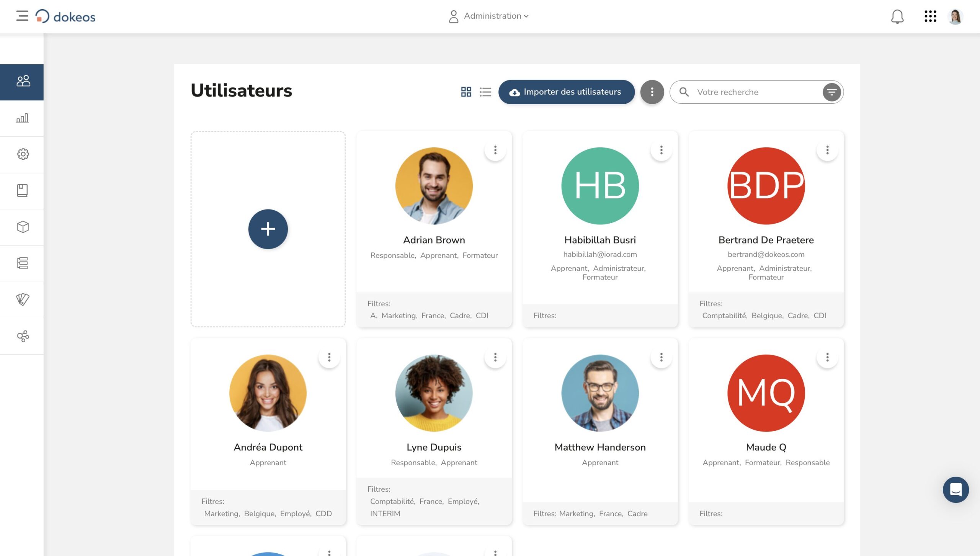Click the 3D cube sidebar icon
The height and width of the screenshot is (556, 980).
click(x=22, y=227)
